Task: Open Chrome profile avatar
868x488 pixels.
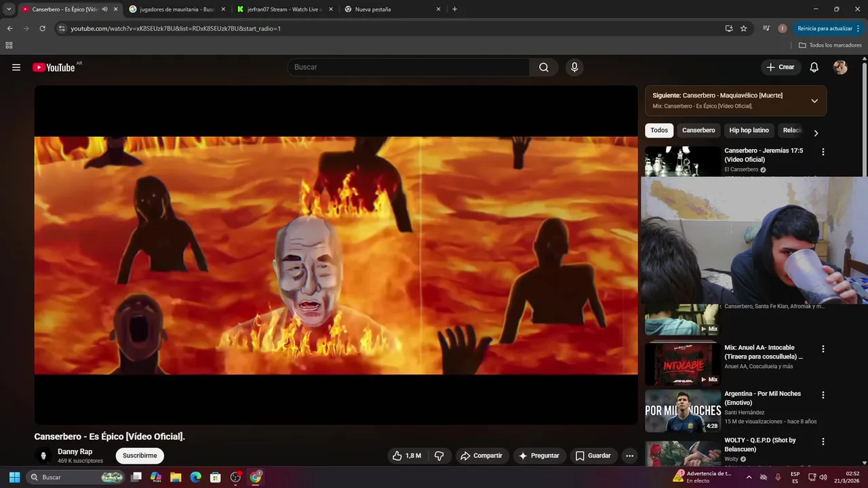Action: click(x=783, y=28)
